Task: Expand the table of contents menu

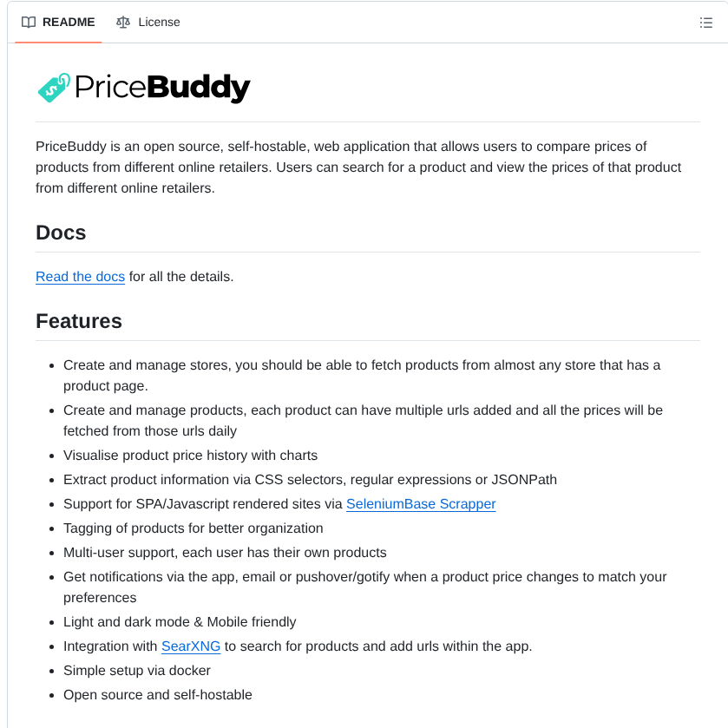Action: pyautogui.click(x=707, y=23)
